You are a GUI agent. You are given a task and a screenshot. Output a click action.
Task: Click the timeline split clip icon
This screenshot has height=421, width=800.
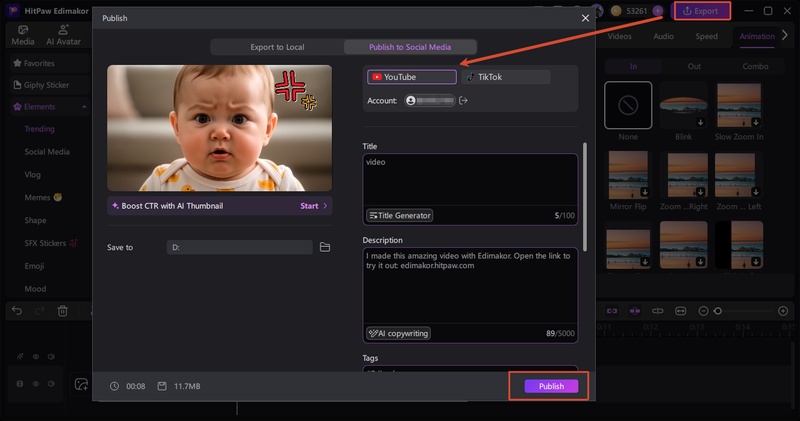658,311
